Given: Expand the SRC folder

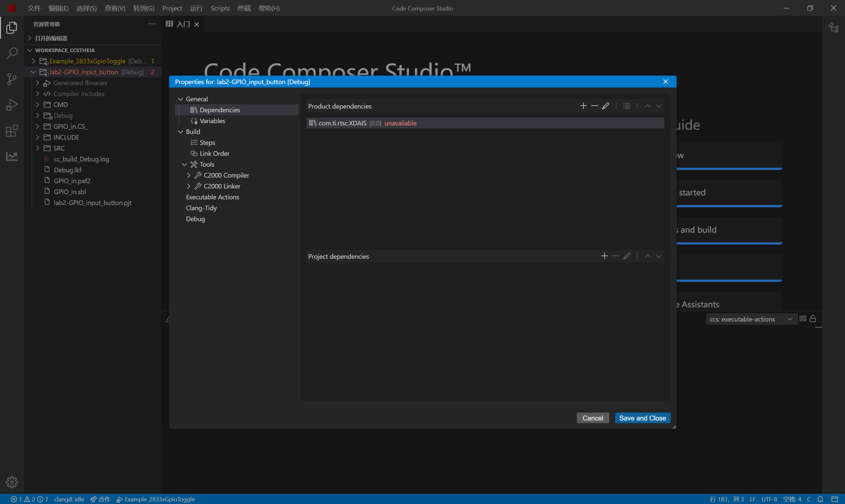Looking at the screenshot, I should tap(38, 148).
